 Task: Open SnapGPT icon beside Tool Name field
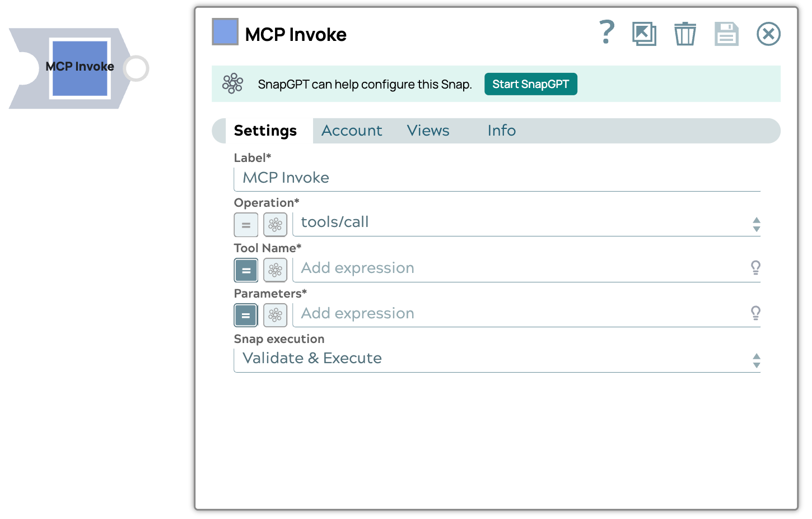[x=275, y=270]
